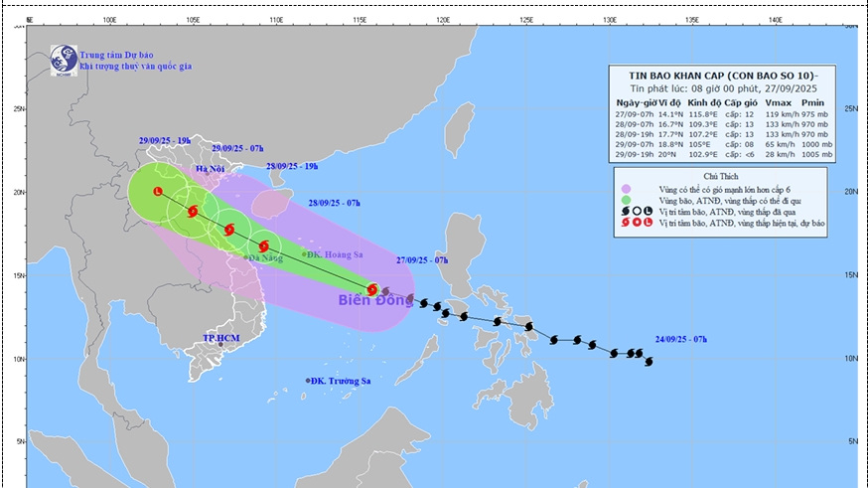Click the TP.HCM city label
This screenshot has width=868, height=488.
click(x=222, y=338)
